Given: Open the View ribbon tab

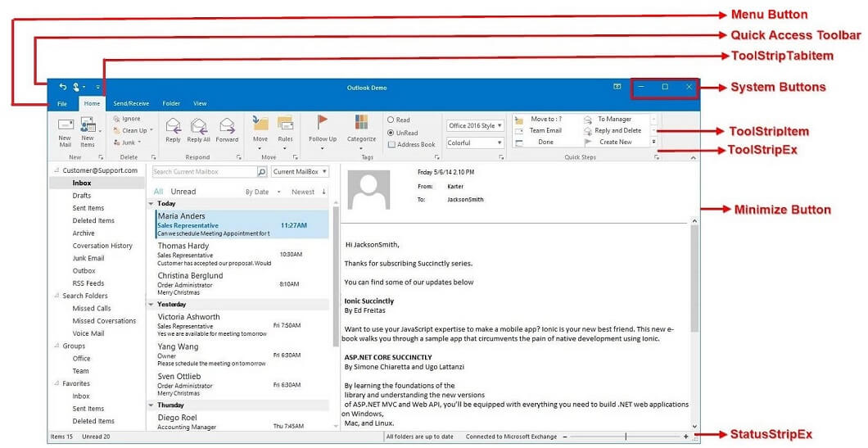Looking at the screenshot, I should [200, 103].
